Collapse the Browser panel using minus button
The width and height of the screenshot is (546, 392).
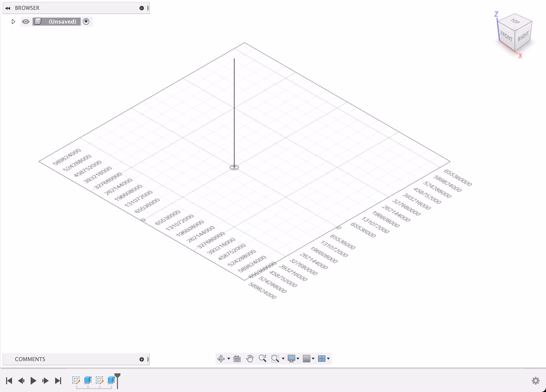[x=142, y=8]
